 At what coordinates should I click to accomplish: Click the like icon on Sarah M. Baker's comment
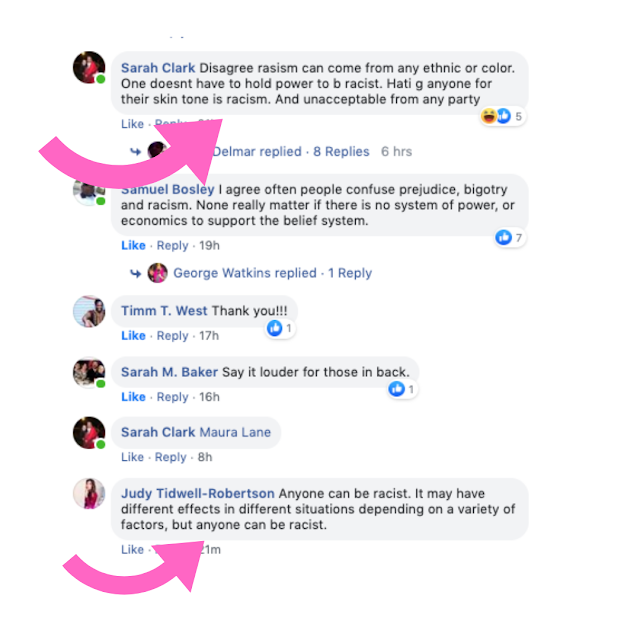[x=396, y=389]
